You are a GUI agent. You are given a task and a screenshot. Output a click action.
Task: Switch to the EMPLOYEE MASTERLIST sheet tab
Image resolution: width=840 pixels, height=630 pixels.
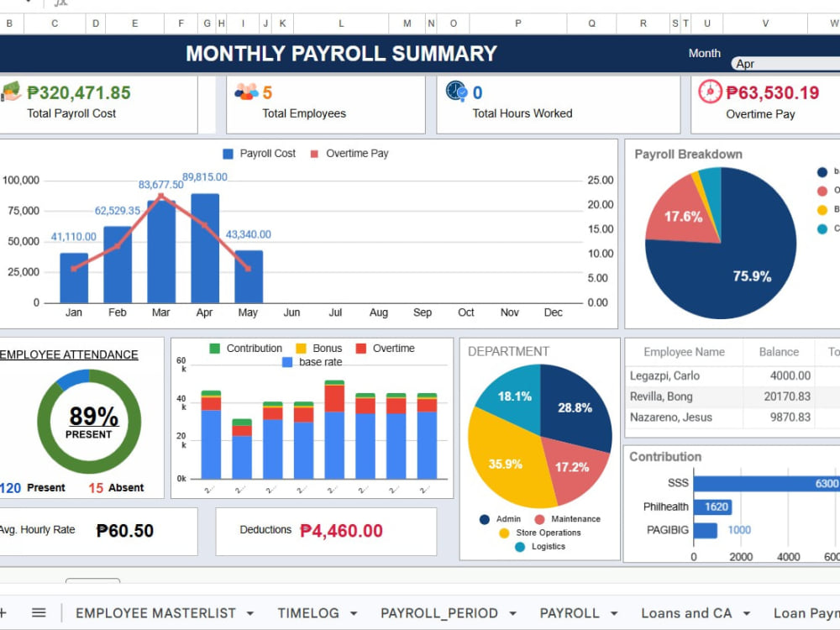pos(155,613)
